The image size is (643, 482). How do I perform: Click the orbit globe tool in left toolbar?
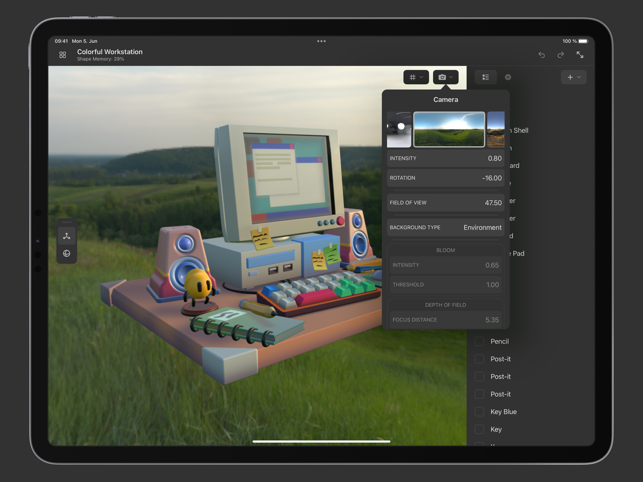pyautogui.click(x=67, y=253)
